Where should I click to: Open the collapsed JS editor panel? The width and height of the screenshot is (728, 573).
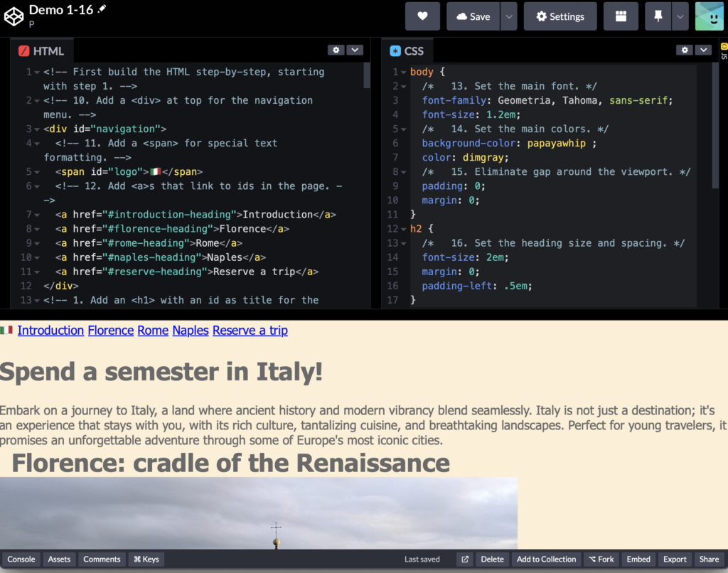[x=724, y=51]
